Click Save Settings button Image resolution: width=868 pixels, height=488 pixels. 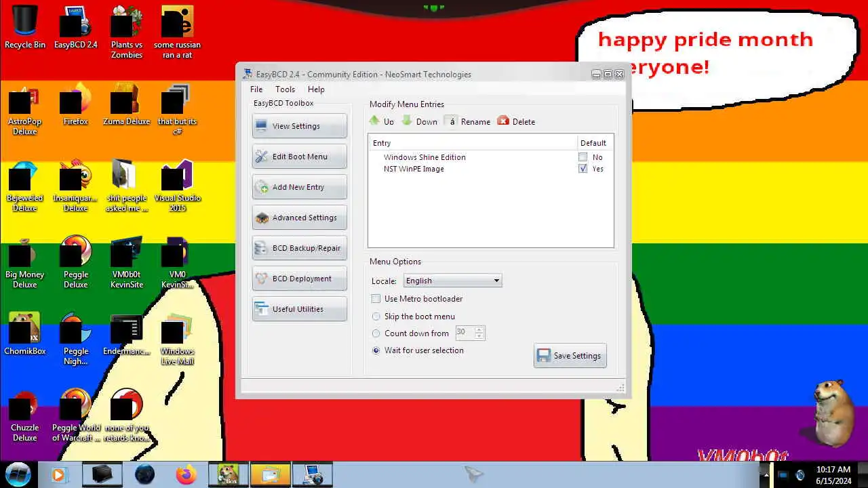click(x=570, y=356)
